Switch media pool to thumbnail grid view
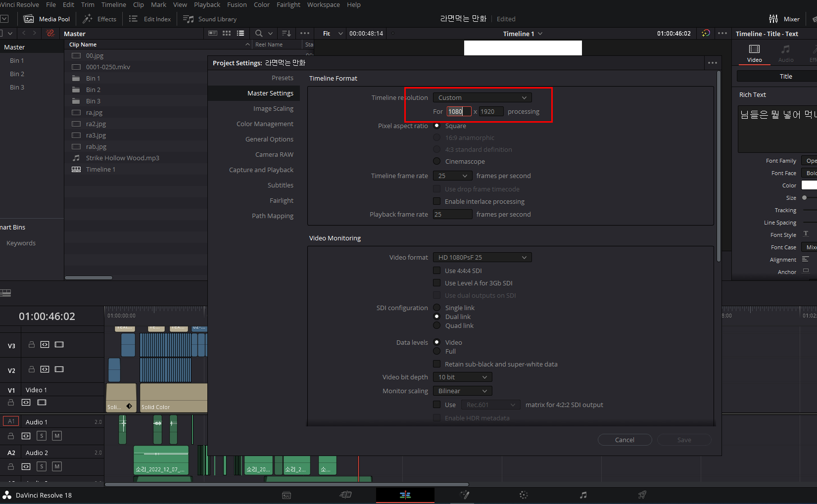This screenshot has width=817, height=504. tap(227, 33)
